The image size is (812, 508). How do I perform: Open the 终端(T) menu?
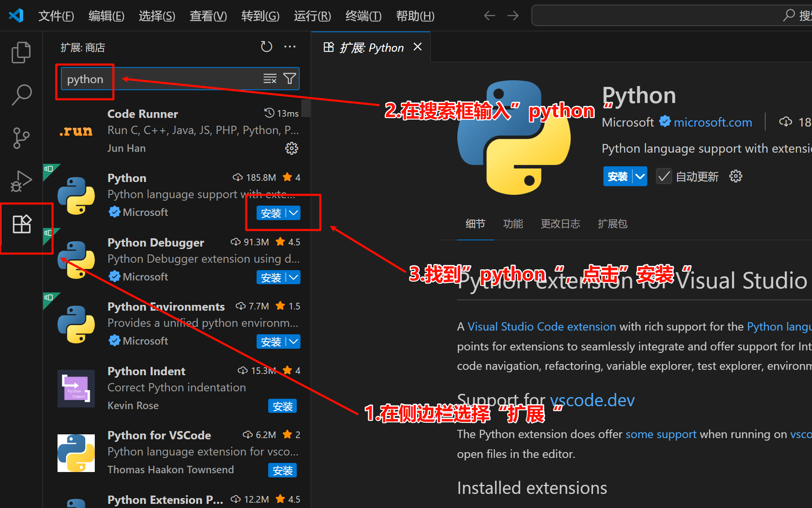pos(363,16)
